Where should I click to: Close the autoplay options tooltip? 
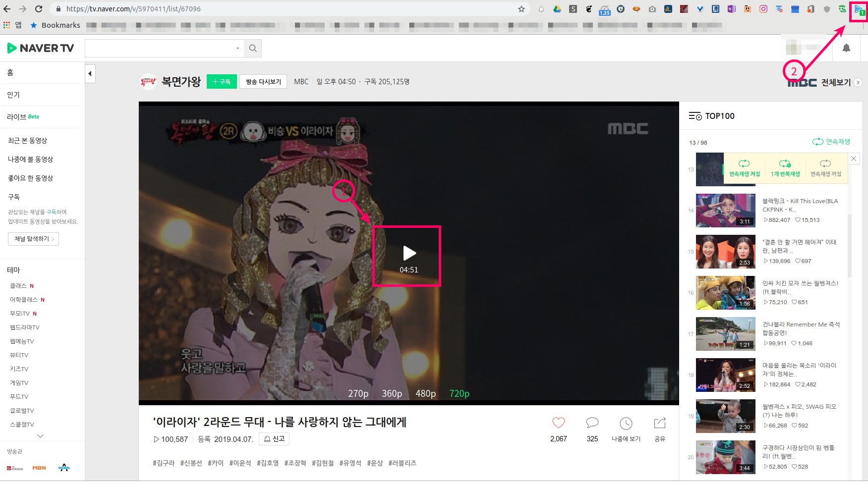coord(854,159)
